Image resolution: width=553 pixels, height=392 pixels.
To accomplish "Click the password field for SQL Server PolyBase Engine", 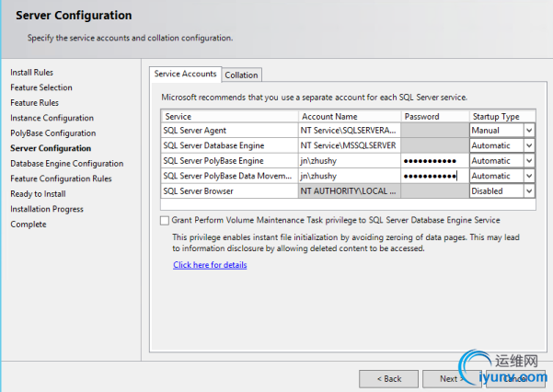I will coord(435,161).
